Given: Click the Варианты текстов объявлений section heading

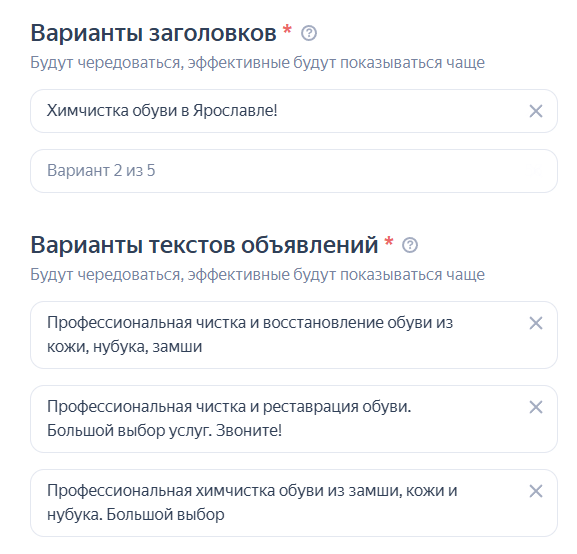Looking at the screenshot, I should [x=204, y=245].
